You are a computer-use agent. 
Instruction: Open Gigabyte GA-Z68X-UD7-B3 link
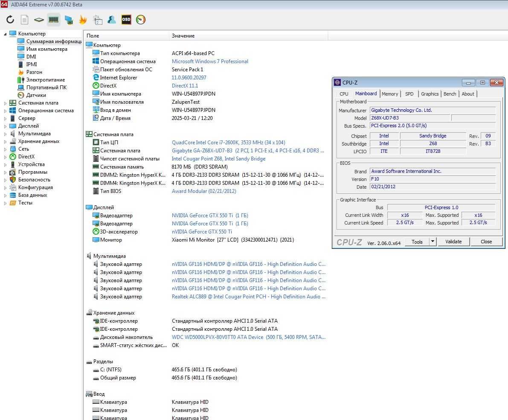pos(248,151)
